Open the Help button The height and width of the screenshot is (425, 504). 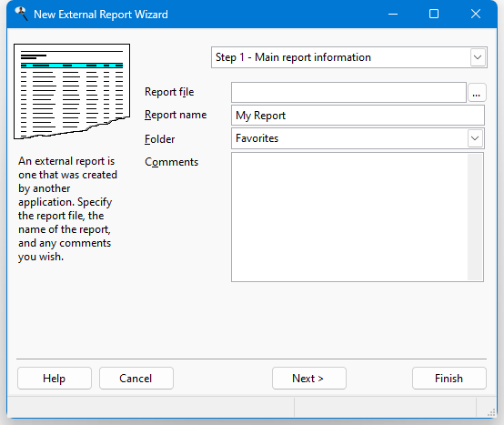tap(55, 379)
